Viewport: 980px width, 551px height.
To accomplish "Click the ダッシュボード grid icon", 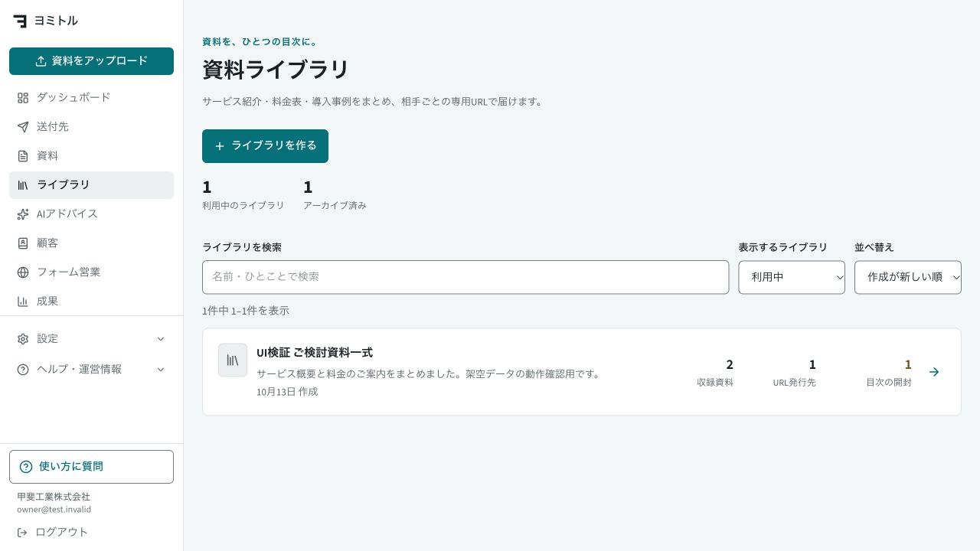I will click(23, 98).
